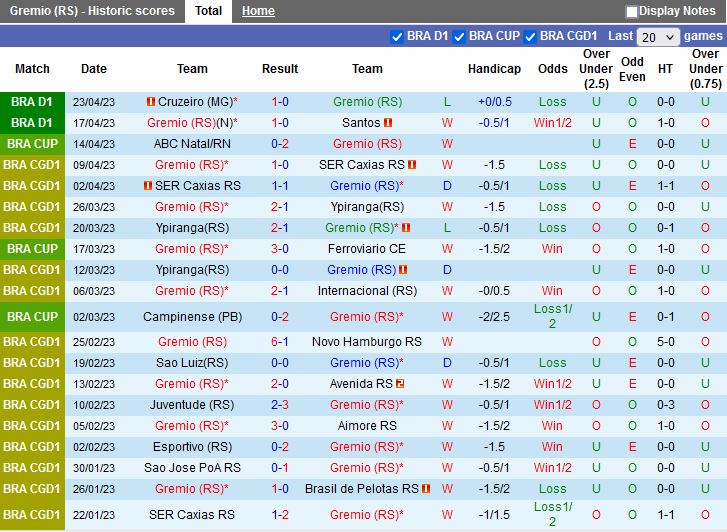Click red card icon in 12/03/23 Gremio row

tap(402, 270)
